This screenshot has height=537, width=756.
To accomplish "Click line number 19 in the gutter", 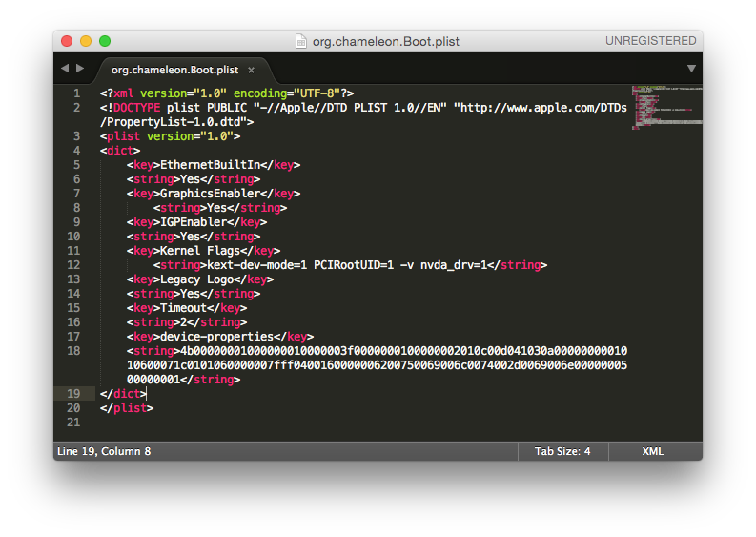I will (x=73, y=394).
